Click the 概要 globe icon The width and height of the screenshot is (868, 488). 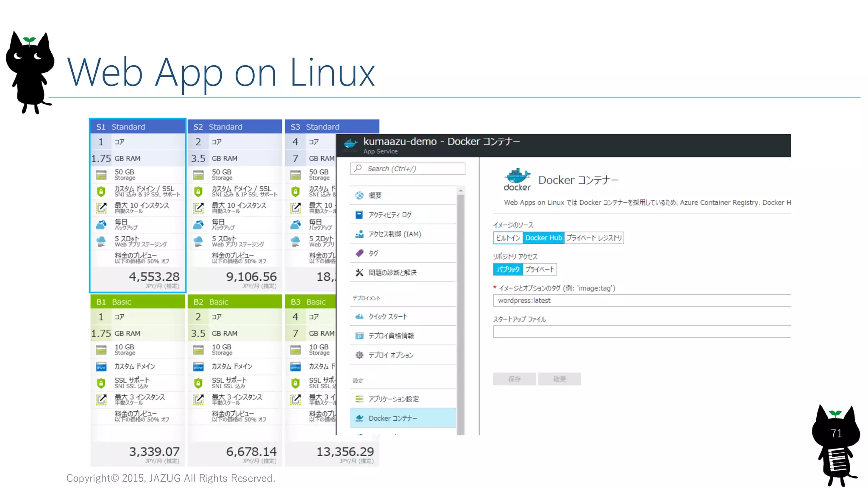tap(359, 195)
